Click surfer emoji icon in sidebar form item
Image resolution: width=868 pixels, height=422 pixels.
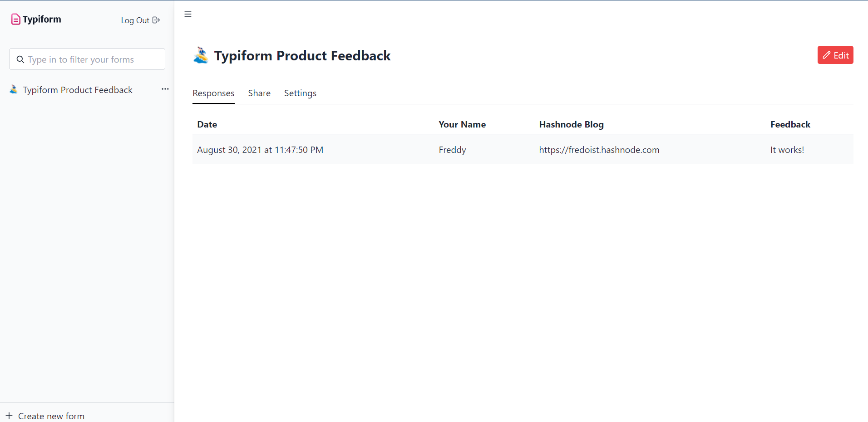(x=14, y=89)
